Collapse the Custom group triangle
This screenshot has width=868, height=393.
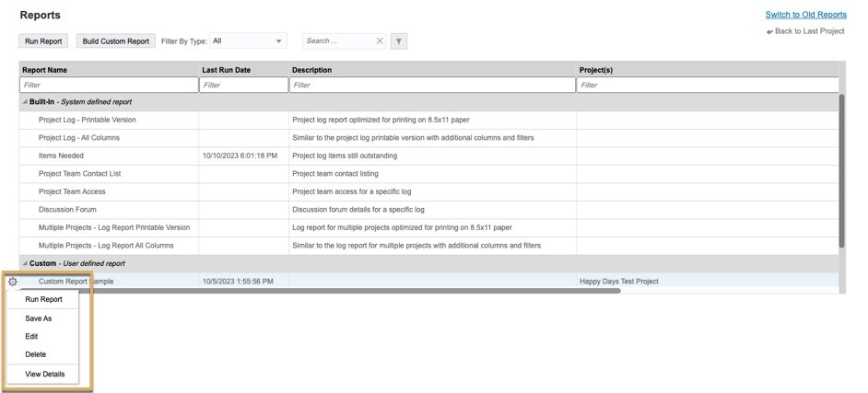tap(25, 263)
